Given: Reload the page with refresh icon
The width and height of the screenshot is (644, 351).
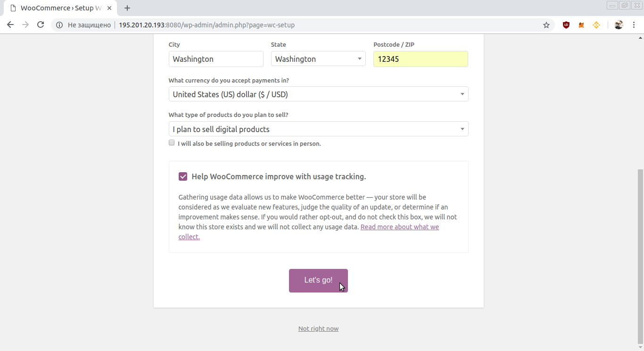Looking at the screenshot, I should 41,25.
